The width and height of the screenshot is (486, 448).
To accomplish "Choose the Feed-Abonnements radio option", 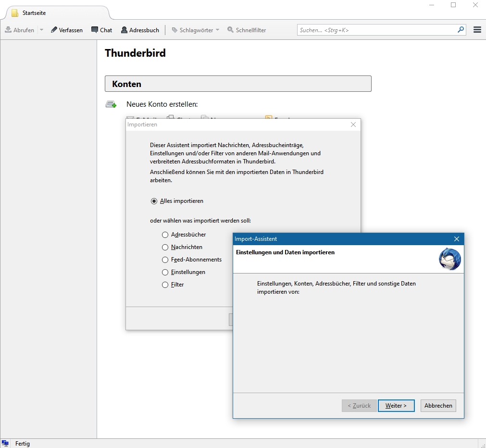I will tap(165, 260).
